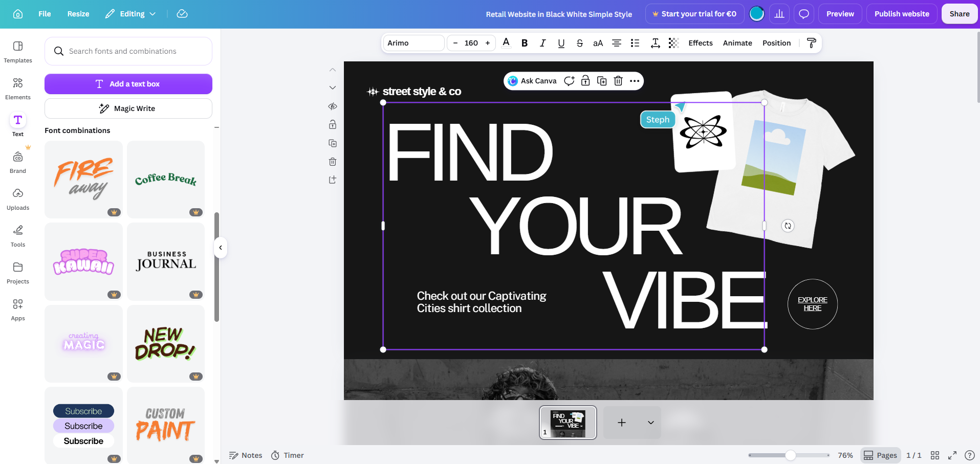Image resolution: width=980 pixels, height=464 pixels.
Task: Toggle underline formatting
Action: [561, 43]
